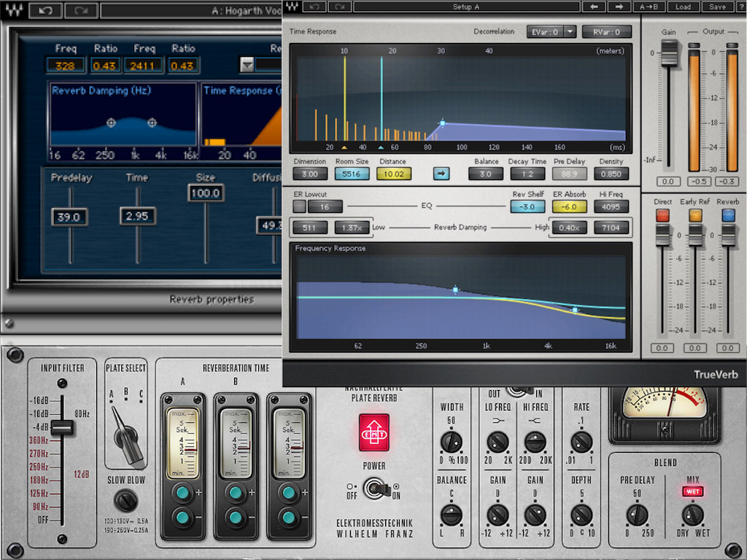Click the minus button under reverberation time B
The image size is (747, 560).
[236, 517]
